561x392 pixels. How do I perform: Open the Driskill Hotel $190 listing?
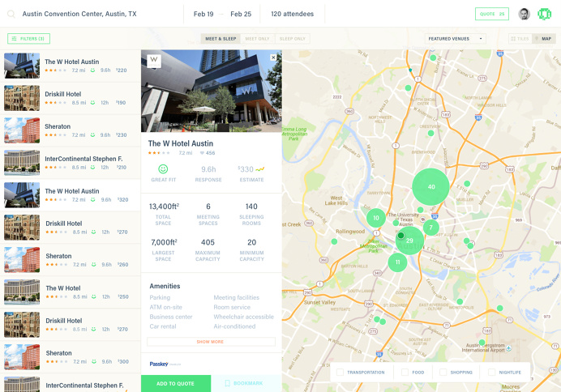click(x=71, y=98)
